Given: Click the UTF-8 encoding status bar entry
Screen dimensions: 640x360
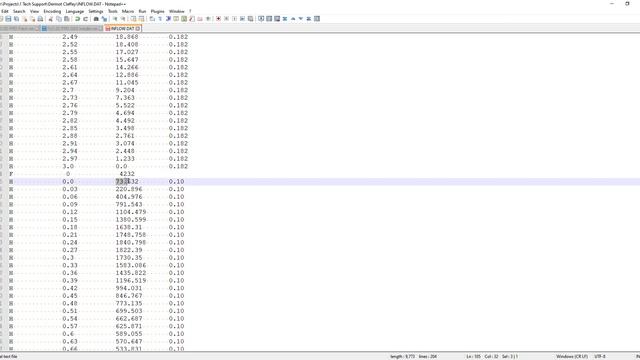Looking at the screenshot, I should pyautogui.click(x=600, y=356).
